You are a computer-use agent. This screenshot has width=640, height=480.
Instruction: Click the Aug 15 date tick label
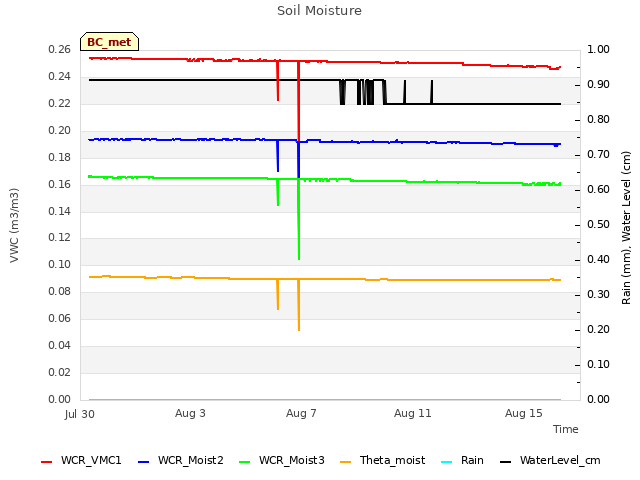(x=524, y=413)
